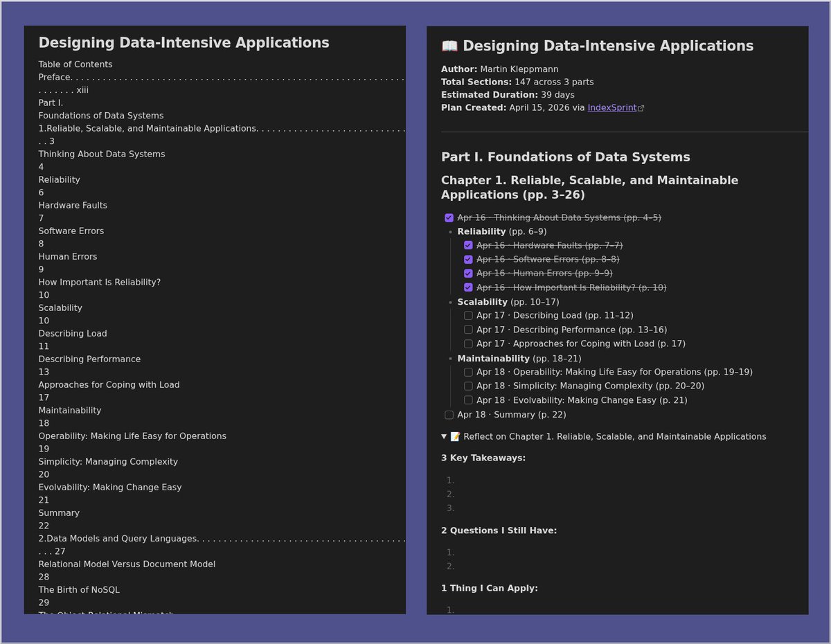Click third Key Takeaways list item
This screenshot has height=644, width=831.
(x=450, y=508)
